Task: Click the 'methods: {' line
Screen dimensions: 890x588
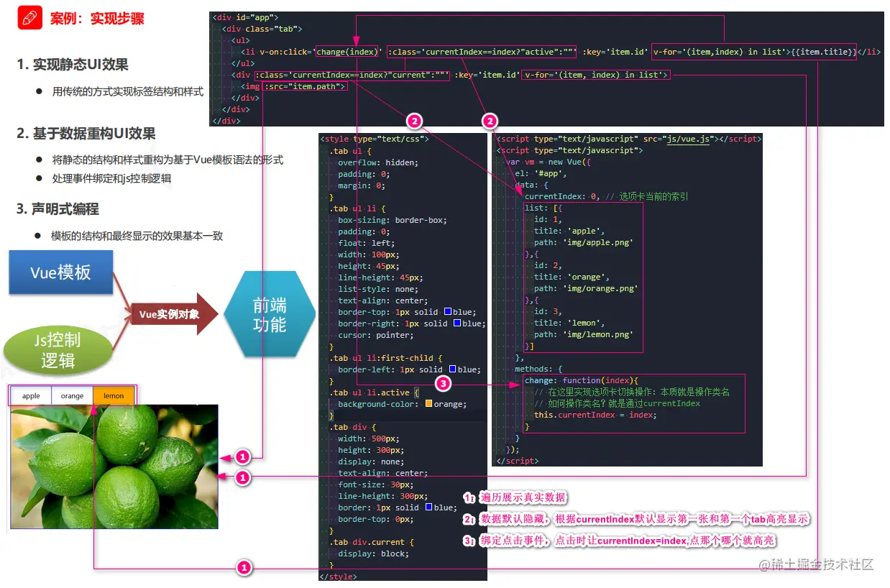Action: (538, 369)
